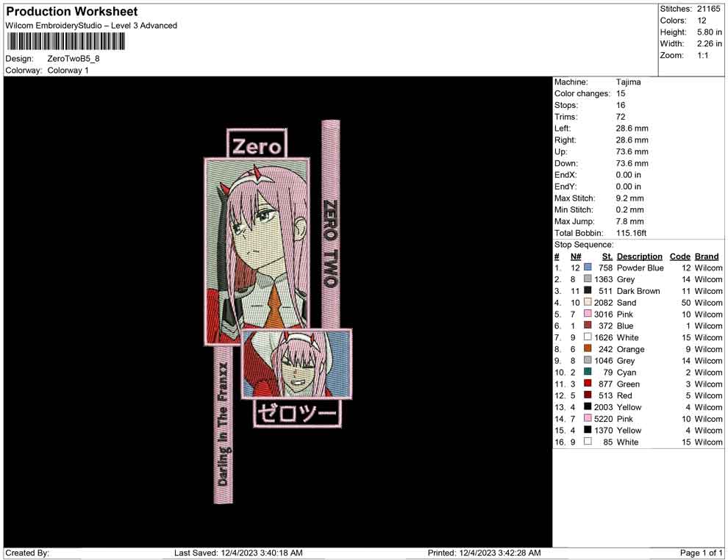Click the colorway value 'Colorway 1'
Viewport: 728px width, 560px height.
click(x=68, y=70)
